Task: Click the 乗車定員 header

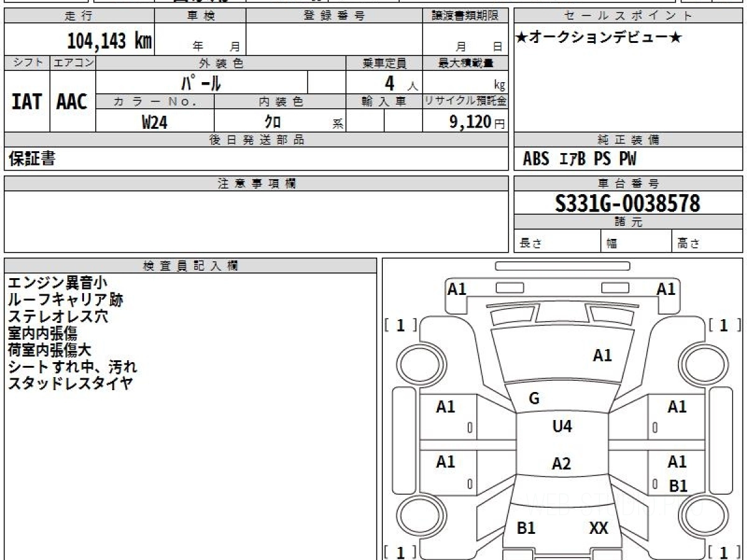Action: point(384,63)
